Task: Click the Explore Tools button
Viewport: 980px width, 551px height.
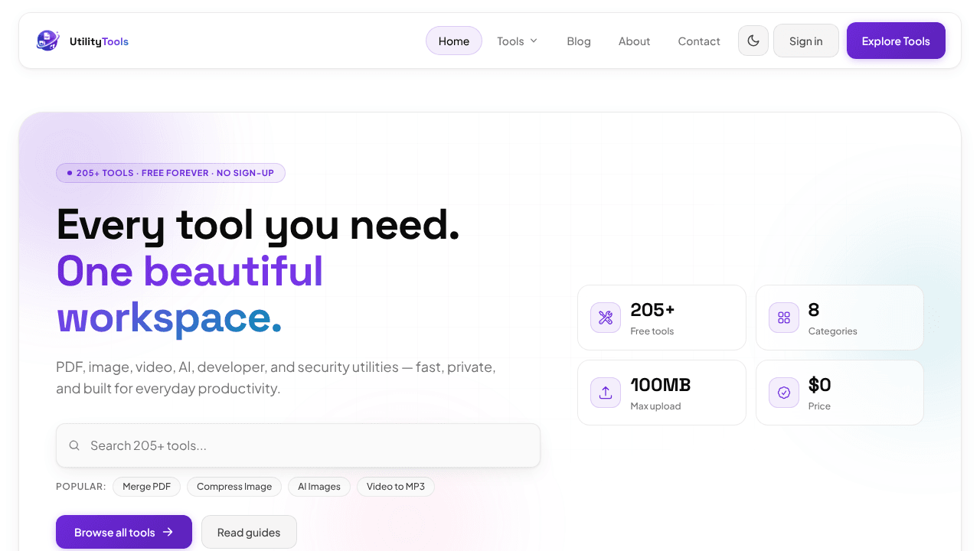Action: 896,41
